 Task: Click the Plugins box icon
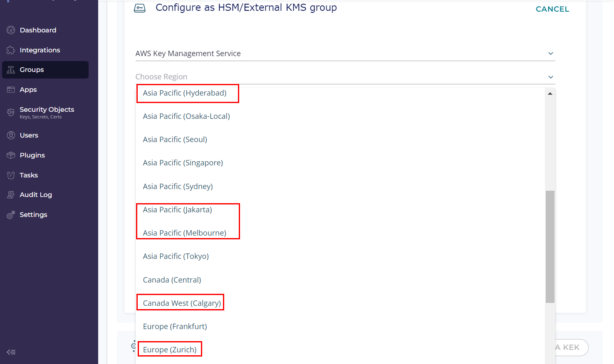click(11, 155)
